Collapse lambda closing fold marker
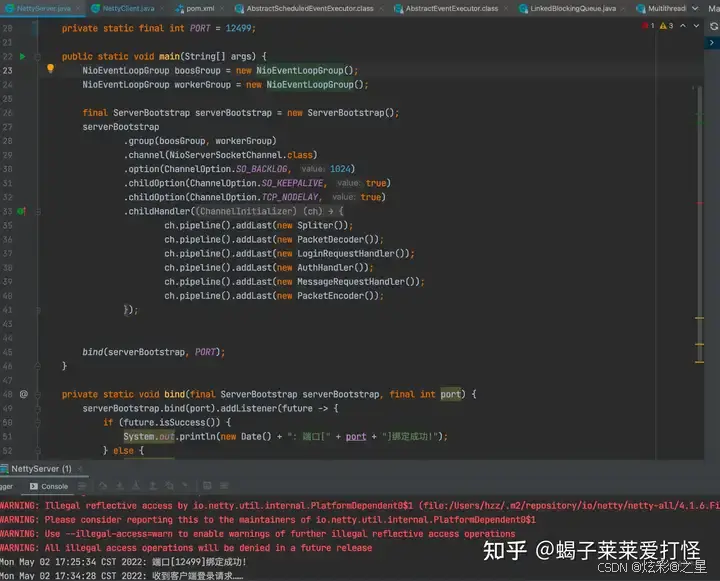 click(x=38, y=310)
